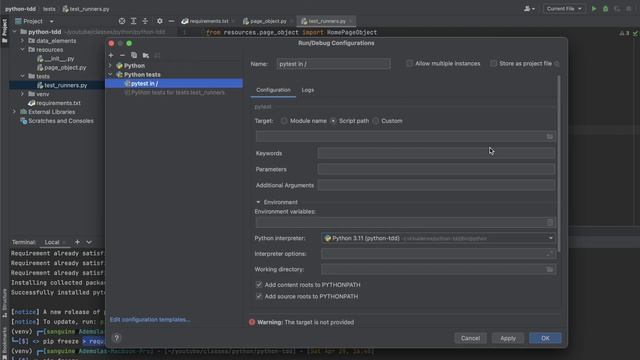Toggle Add content roots to PYTHONPATH
The image size is (640, 360).
pos(259,284)
